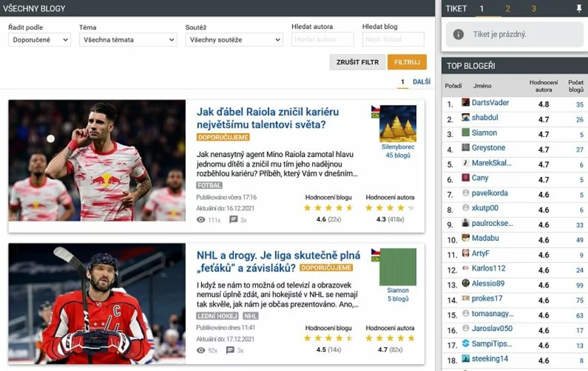588x371 pixels.
Task: Click the eye views icon on Raiola blog
Action: click(201, 220)
